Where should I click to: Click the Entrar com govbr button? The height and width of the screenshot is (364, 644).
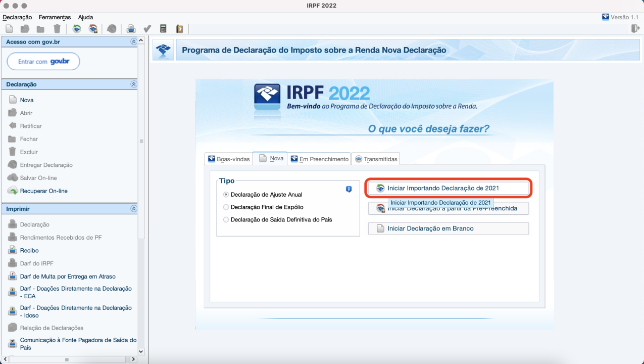tap(43, 61)
